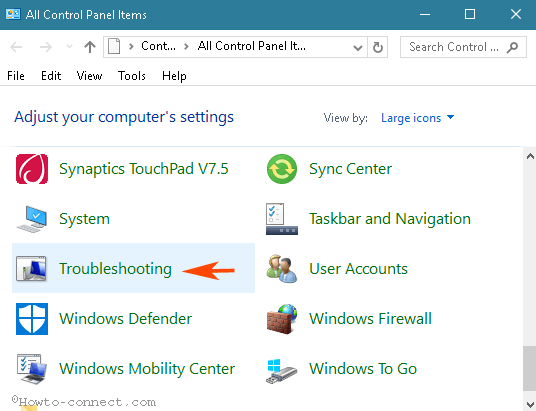Click the Back navigation arrow
Viewport: 536px width, 411px height.
click(16, 47)
